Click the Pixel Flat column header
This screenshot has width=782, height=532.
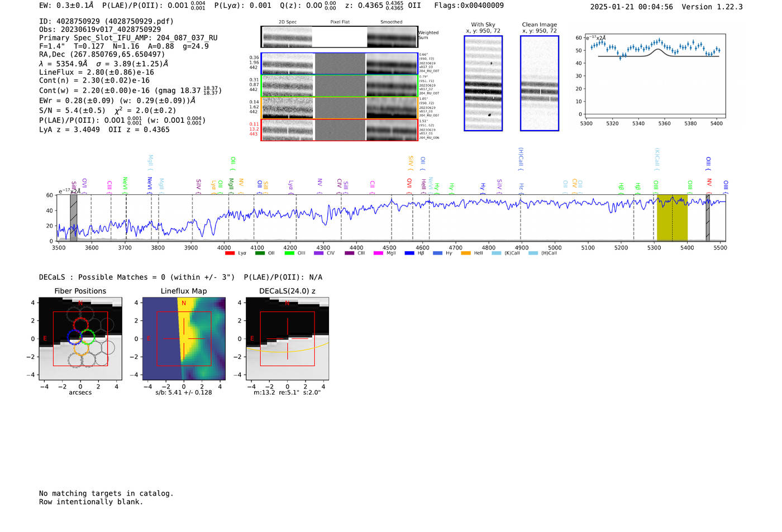click(340, 22)
